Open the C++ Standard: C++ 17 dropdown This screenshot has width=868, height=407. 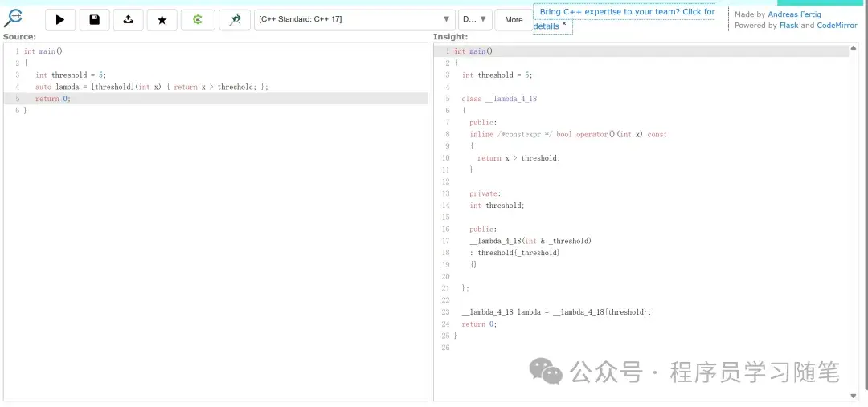pyautogui.click(x=354, y=19)
